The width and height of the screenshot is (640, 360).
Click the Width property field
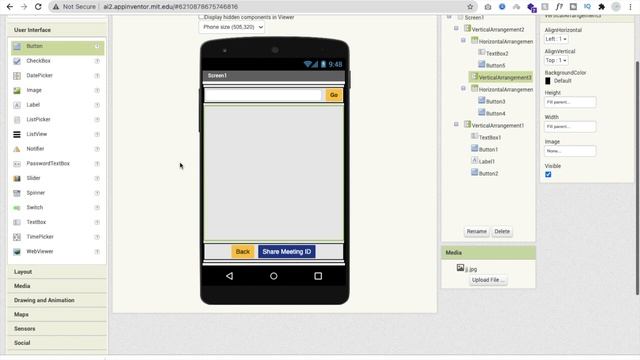tap(570, 127)
